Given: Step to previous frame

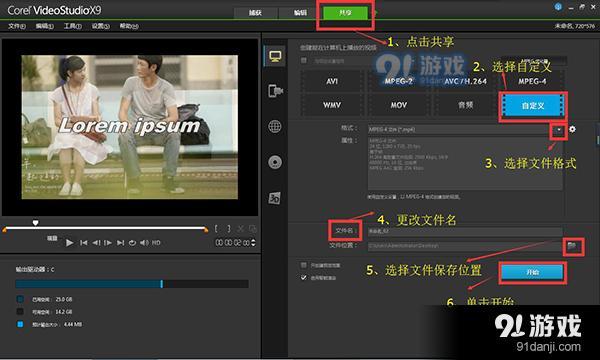Looking at the screenshot, I should coord(96,243).
